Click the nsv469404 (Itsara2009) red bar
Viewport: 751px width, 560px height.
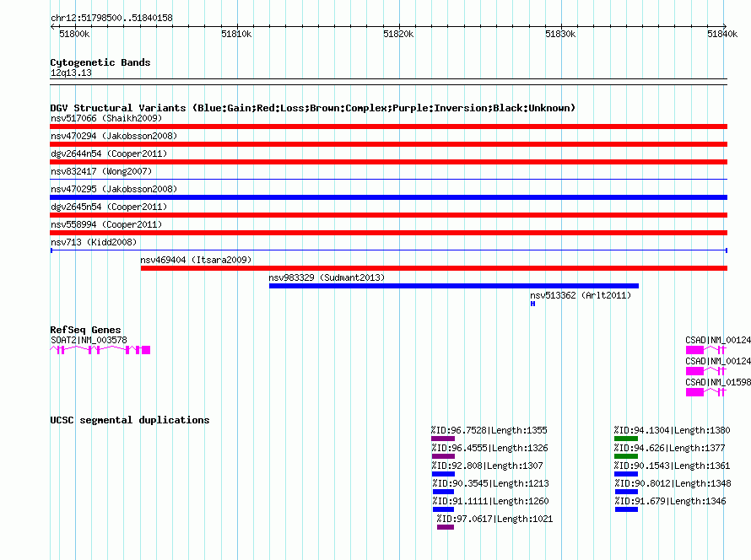434,268
